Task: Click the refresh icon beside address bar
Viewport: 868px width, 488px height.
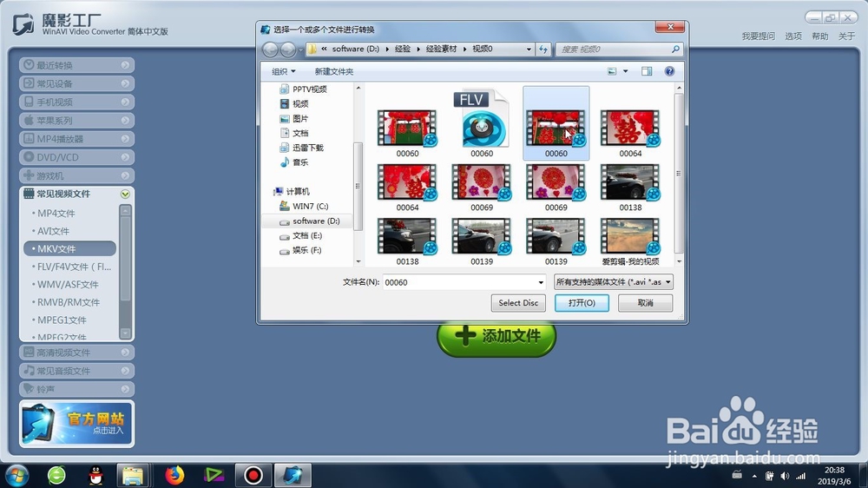Action: [x=543, y=49]
